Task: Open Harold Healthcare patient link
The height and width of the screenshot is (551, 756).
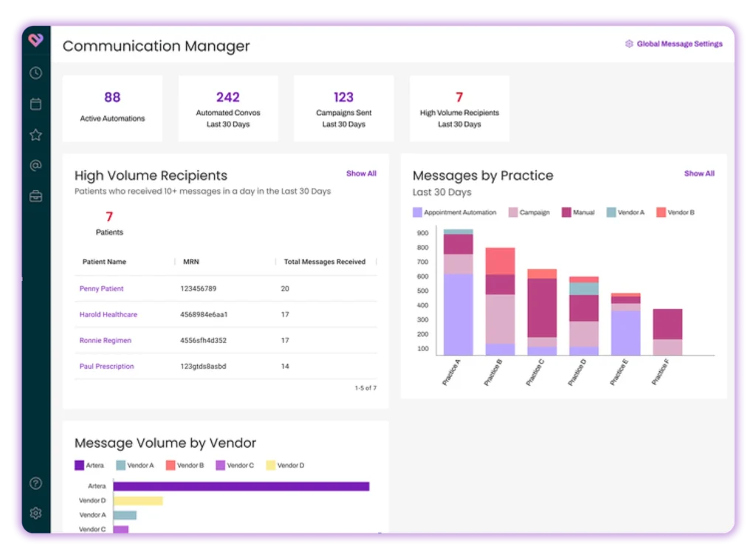Action: point(108,315)
